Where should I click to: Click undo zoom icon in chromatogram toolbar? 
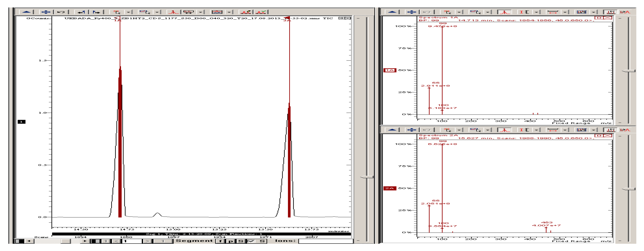tap(61, 12)
